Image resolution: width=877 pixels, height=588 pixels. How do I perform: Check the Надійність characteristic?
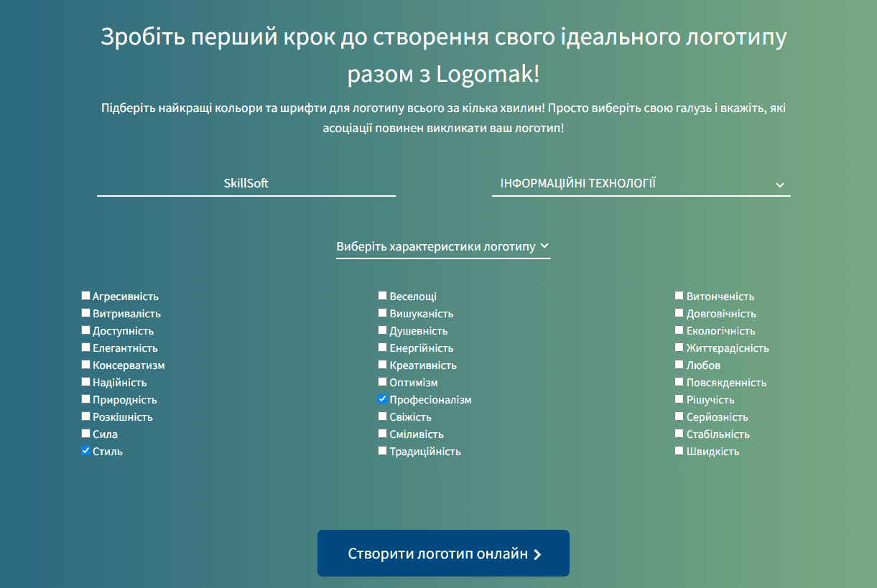click(85, 382)
